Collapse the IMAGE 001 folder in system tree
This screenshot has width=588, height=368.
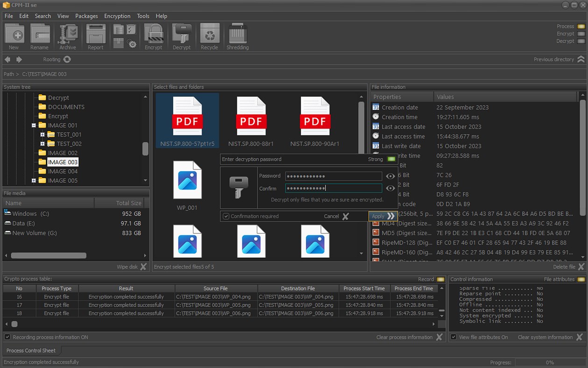33,125
